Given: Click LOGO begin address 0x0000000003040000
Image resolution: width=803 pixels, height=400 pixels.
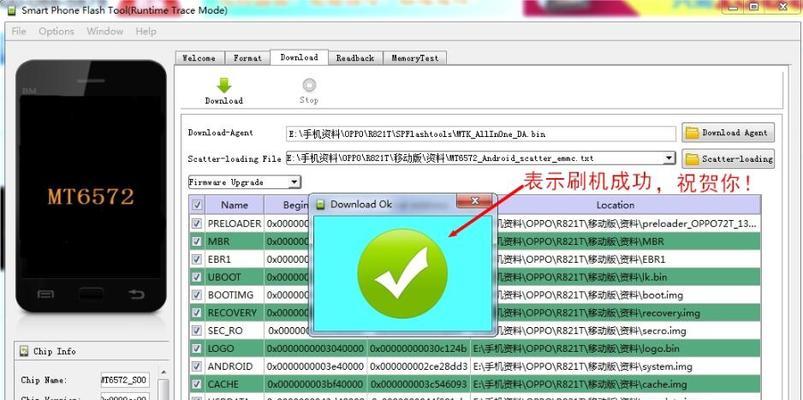Looking at the screenshot, I should tap(315, 348).
